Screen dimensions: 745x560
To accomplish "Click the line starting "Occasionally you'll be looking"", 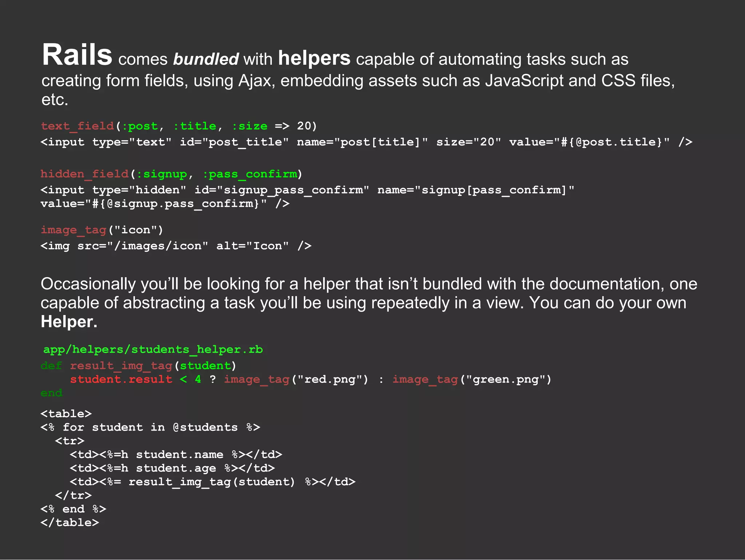I will 369,284.
